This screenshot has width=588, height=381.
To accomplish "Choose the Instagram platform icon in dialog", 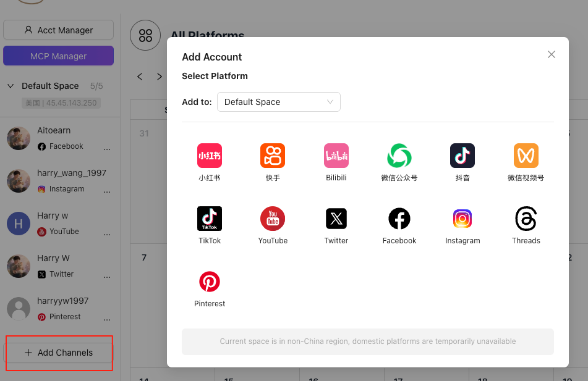I will 462,219.
